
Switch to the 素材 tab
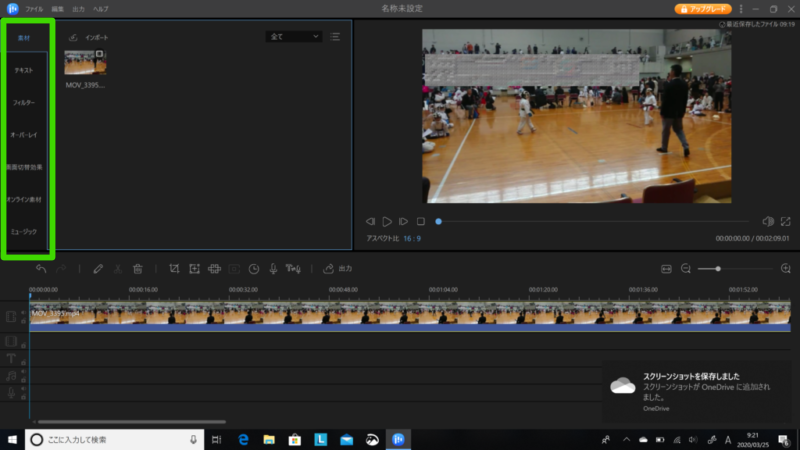tap(24, 38)
